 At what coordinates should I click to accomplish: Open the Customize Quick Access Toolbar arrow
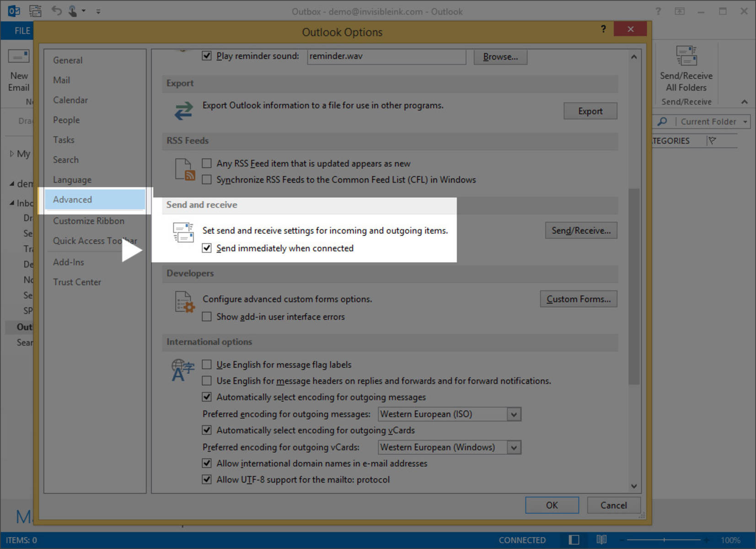coord(98,11)
